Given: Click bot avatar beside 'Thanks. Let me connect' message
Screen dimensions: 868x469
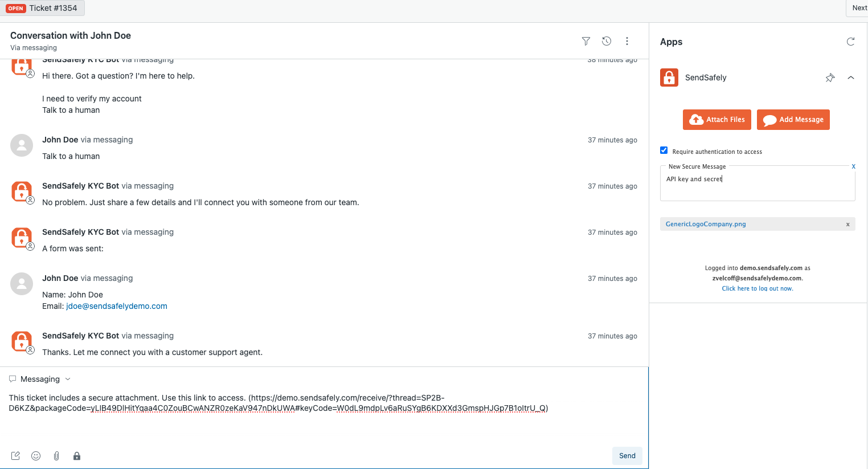Looking at the screenshot, I should pos(22,342).
